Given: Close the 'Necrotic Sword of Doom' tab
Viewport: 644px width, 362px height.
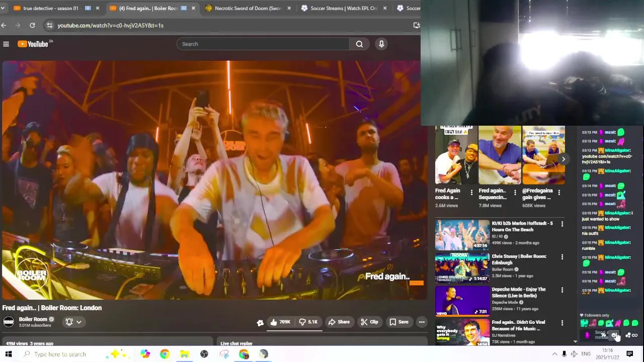Looking at the screenshot, I should (289, 8).
